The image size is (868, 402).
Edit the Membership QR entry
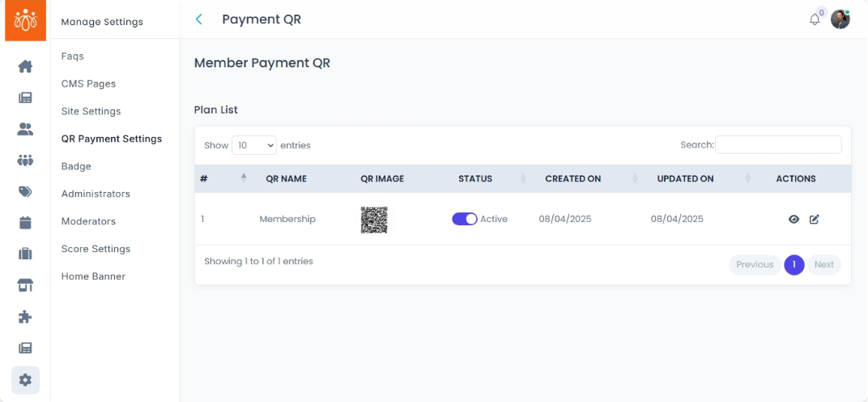pyautogui.click(x=815, y=219)
